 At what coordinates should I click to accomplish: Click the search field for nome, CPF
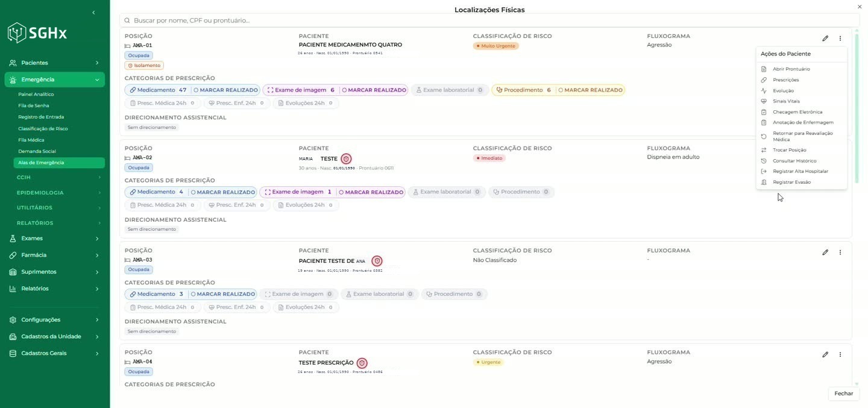pyautogui.click(x=489, y=20)
